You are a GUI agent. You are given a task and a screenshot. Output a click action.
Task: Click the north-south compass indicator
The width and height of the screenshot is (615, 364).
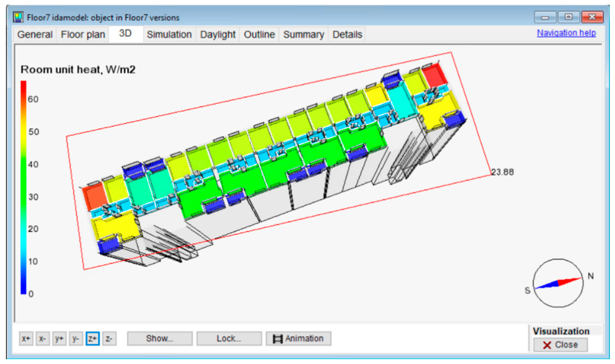558,283
